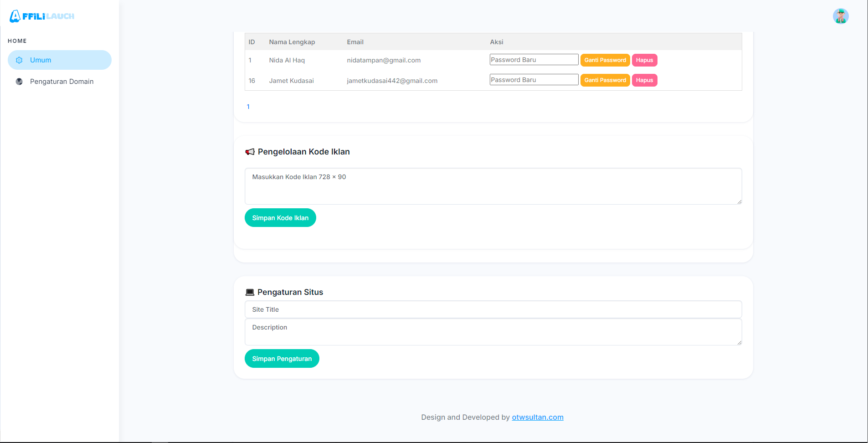Click the laptop icon beside Pengaturan Situs

point(250,292)
